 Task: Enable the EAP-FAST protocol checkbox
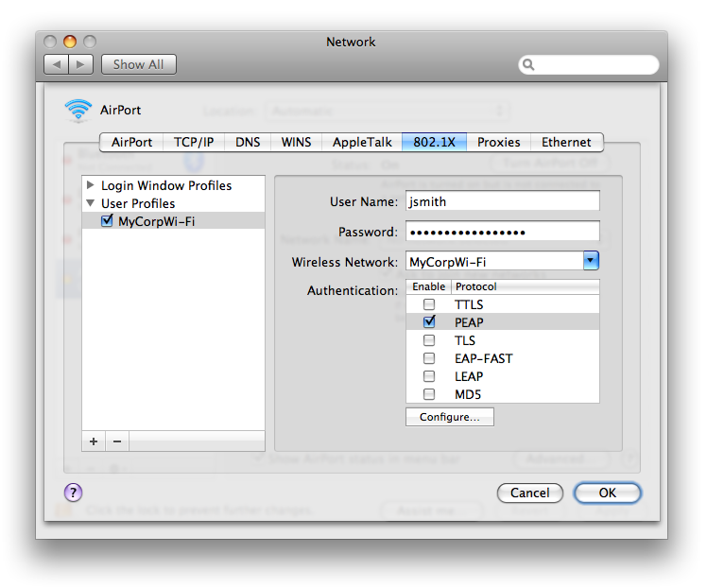[x=429, y=358]
